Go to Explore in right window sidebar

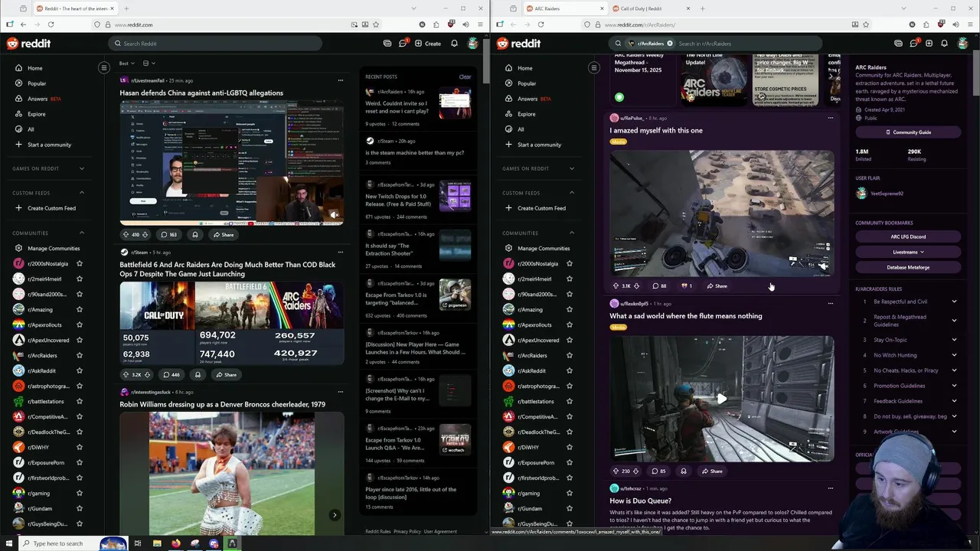[x=527, y=114]
